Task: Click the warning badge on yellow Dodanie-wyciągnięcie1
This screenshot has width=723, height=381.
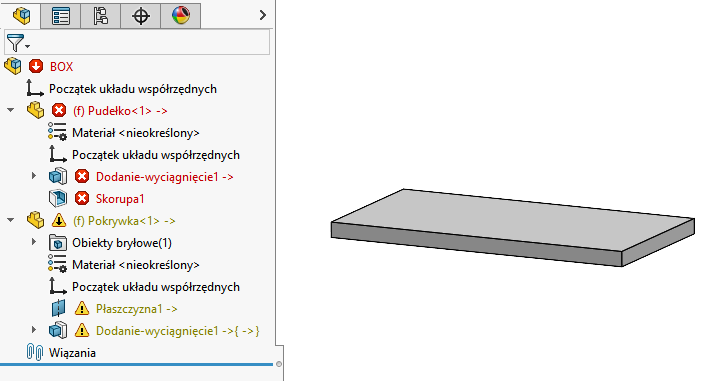Action: click(82, 330)
